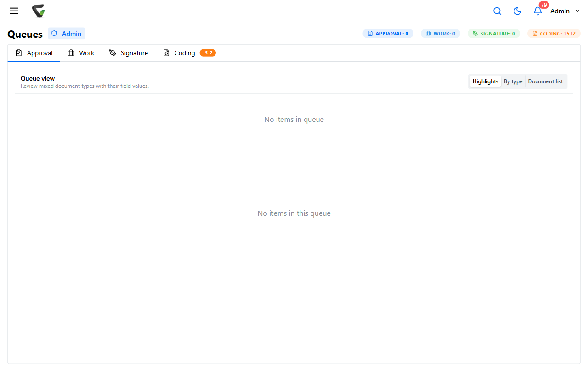Select the Highlights view option
The width and height of the screenshot is (588, 368).
click(x=485, y=81)
